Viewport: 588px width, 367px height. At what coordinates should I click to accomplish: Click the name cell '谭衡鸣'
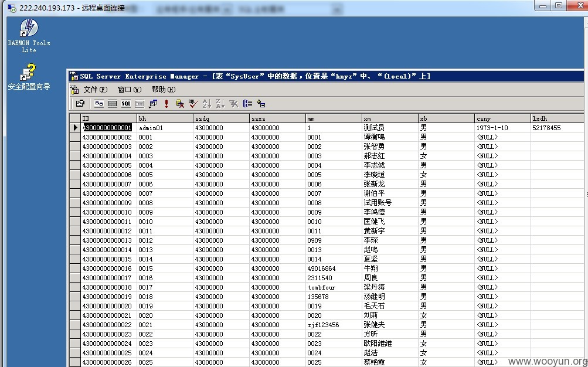tap(390, 137)
